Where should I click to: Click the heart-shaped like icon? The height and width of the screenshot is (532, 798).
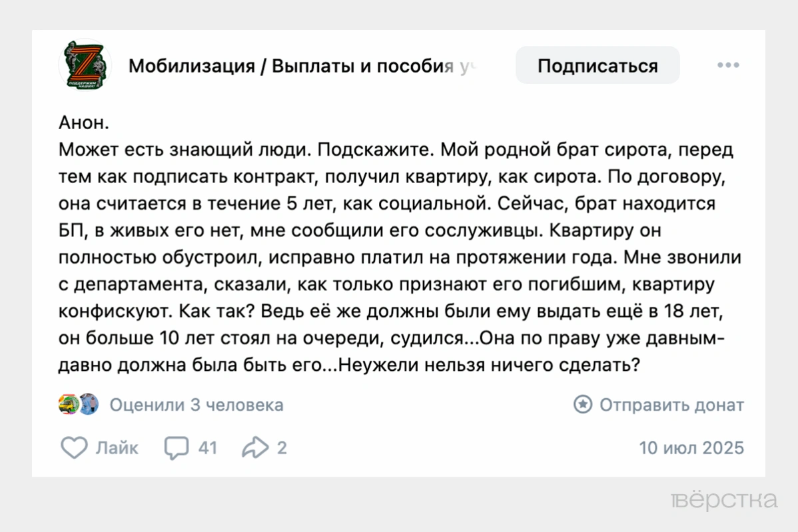[x=76, y=448]
